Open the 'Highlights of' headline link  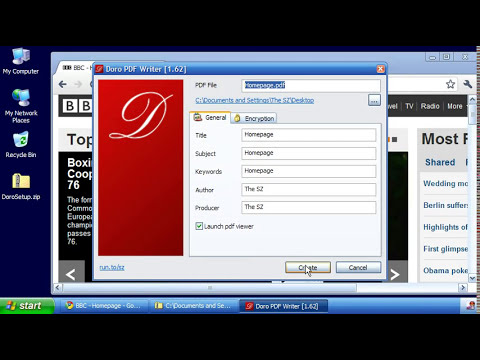[x=446, y=227]
